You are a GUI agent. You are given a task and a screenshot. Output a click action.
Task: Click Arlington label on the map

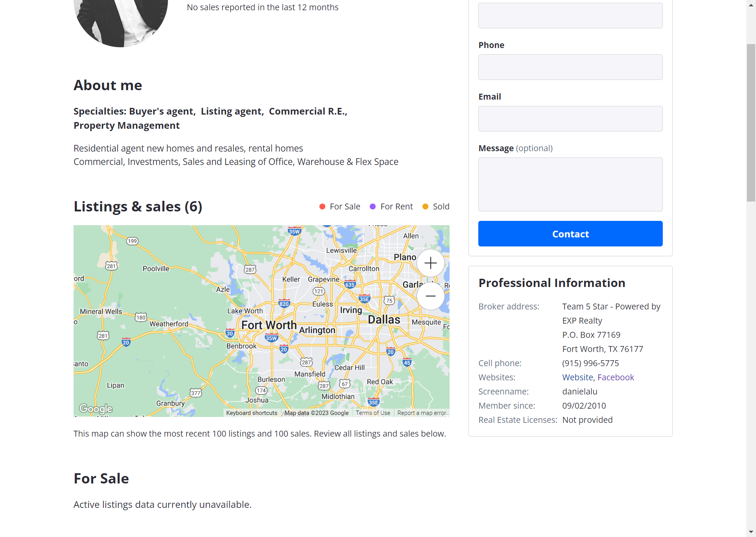point(317,330)
